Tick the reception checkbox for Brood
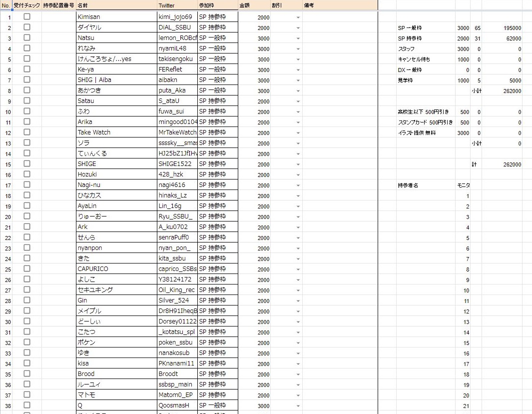The height and width of the screenshot is (414, 532). (x=27, y=373)
